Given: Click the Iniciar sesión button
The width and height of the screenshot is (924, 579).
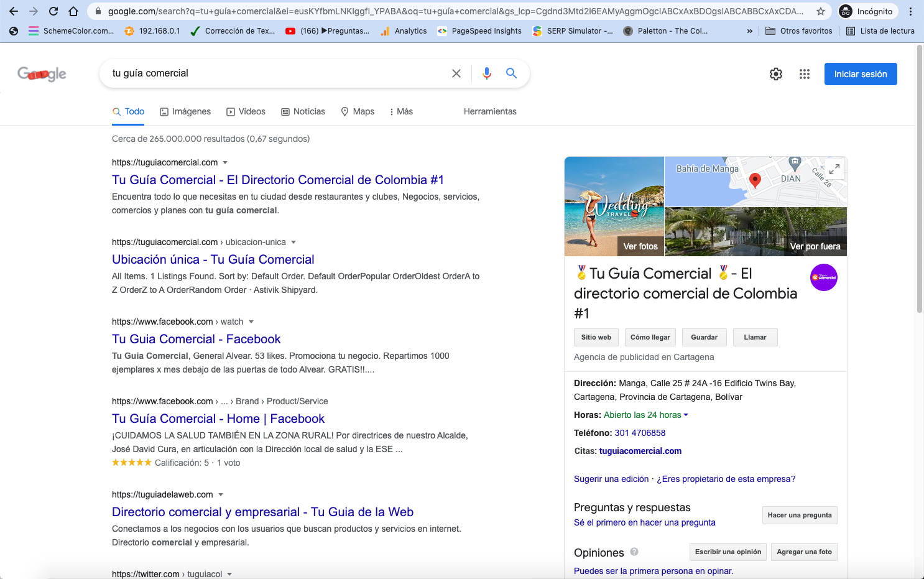Looking at the screenshot, I should [861, 74].
